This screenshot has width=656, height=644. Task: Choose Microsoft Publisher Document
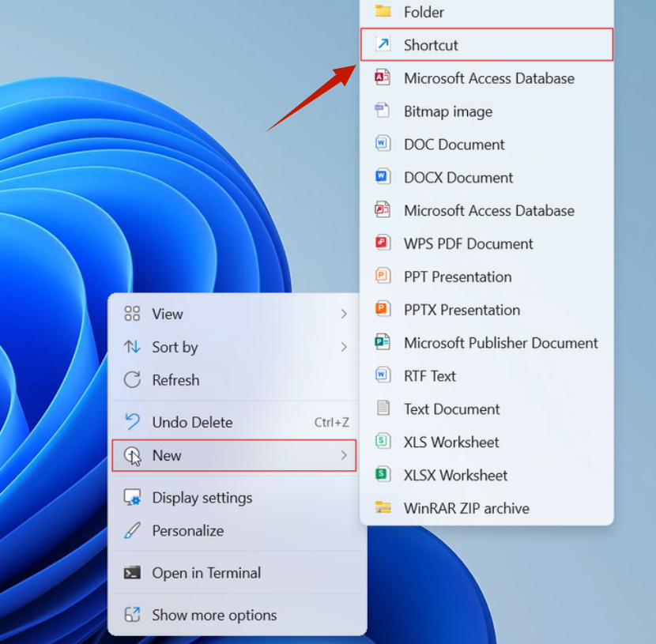[487, 342]
